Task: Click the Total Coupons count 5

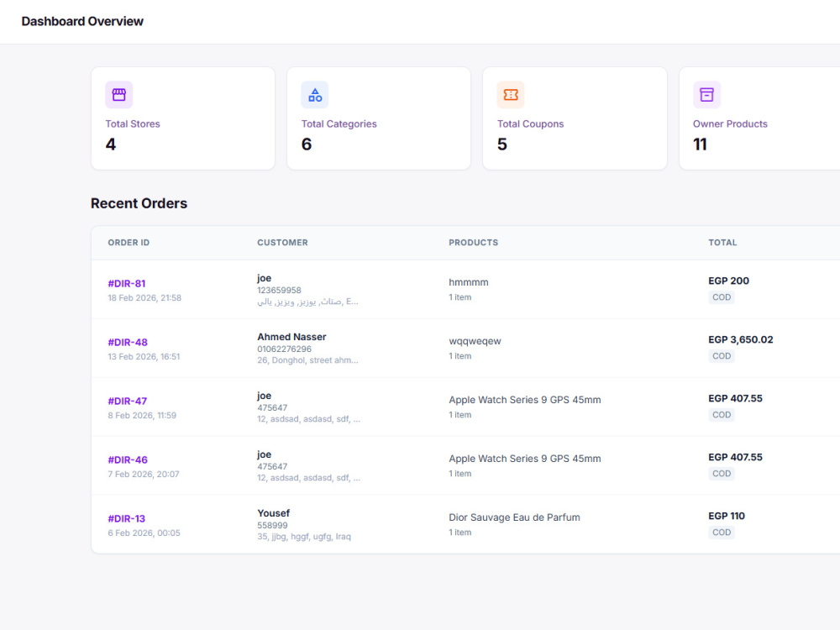Action: [502, 144]
